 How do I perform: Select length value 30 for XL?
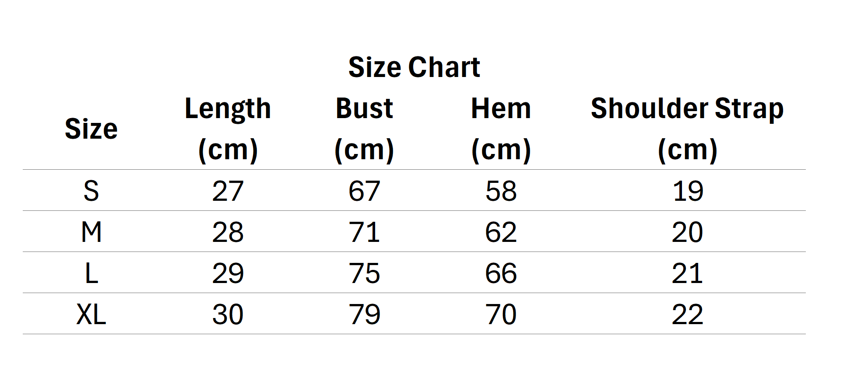228,314
